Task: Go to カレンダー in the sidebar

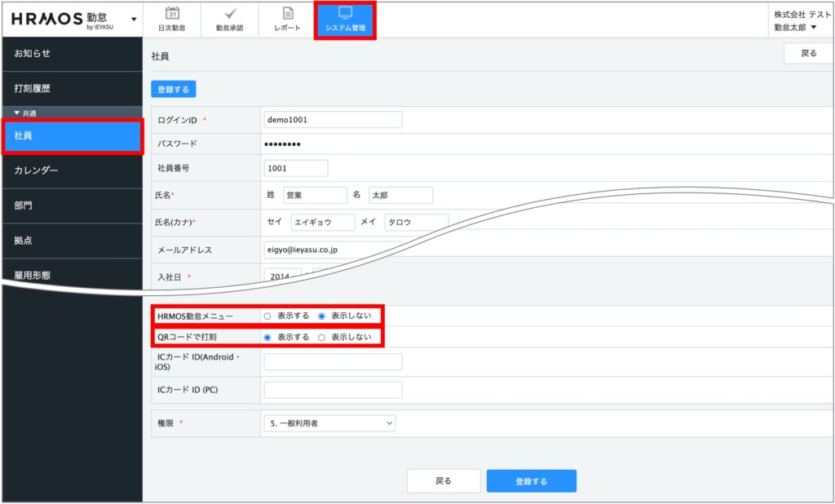Action: click(x=72, y=170)
